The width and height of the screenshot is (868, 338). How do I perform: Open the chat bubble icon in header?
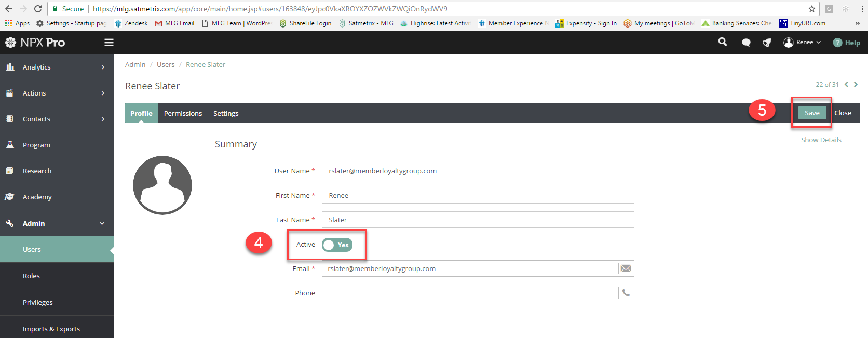746,43
